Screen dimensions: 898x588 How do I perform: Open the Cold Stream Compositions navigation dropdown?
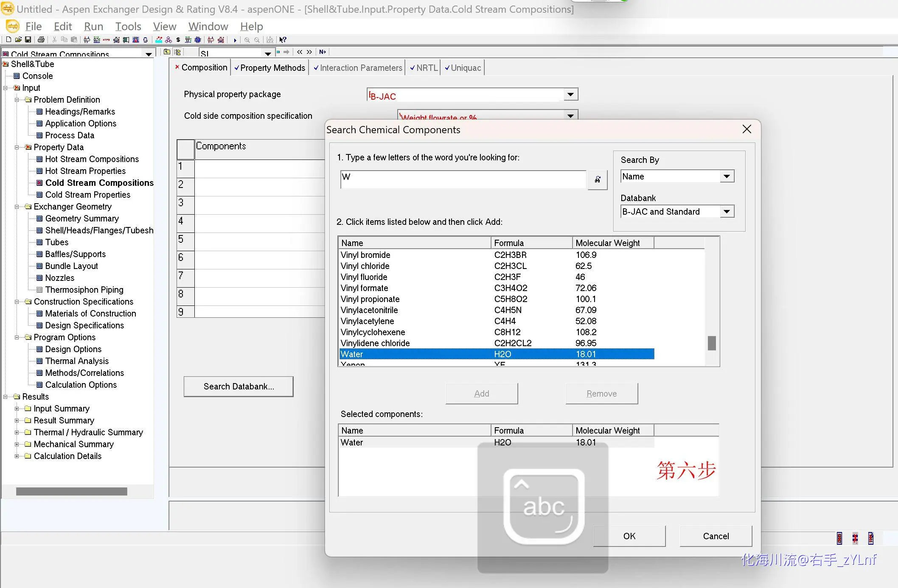pyautogui.click(x=149, y=54)
